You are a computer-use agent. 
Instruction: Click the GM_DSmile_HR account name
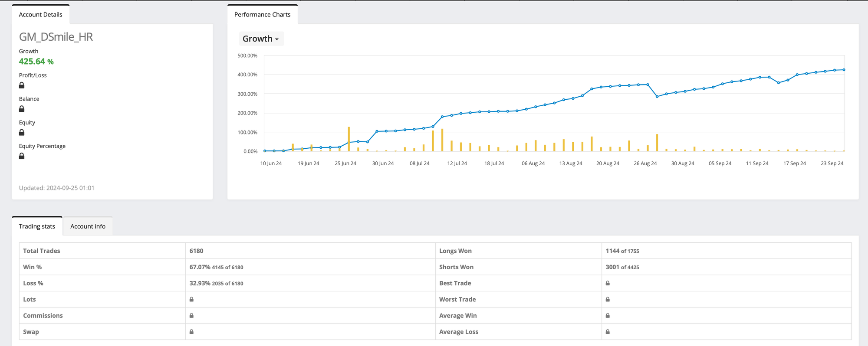tap(56, 37)
